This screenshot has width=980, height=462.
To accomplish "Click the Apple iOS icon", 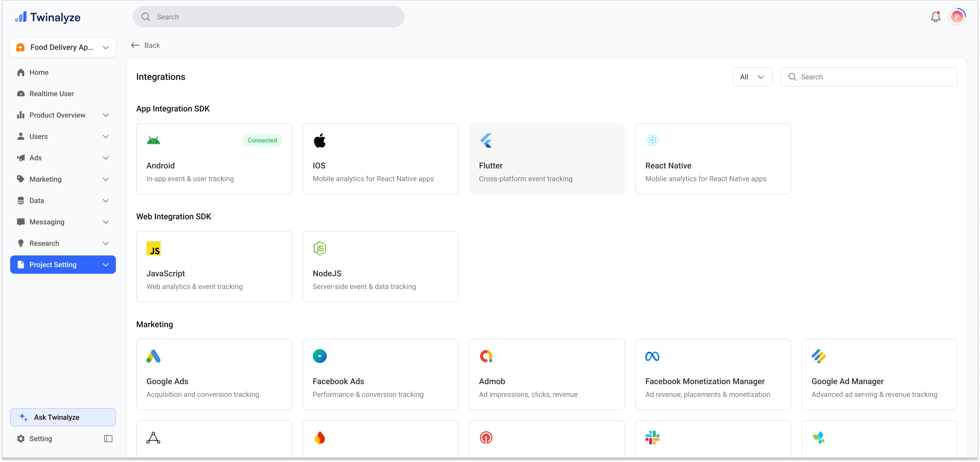I will (320, 141).
